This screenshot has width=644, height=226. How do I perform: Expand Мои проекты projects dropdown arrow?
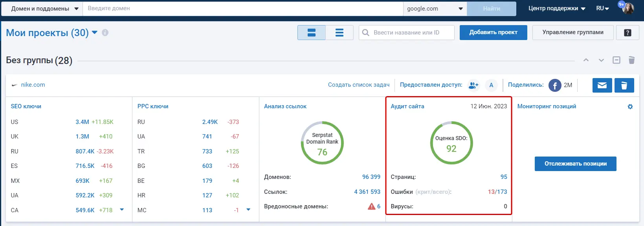point(95,33)
